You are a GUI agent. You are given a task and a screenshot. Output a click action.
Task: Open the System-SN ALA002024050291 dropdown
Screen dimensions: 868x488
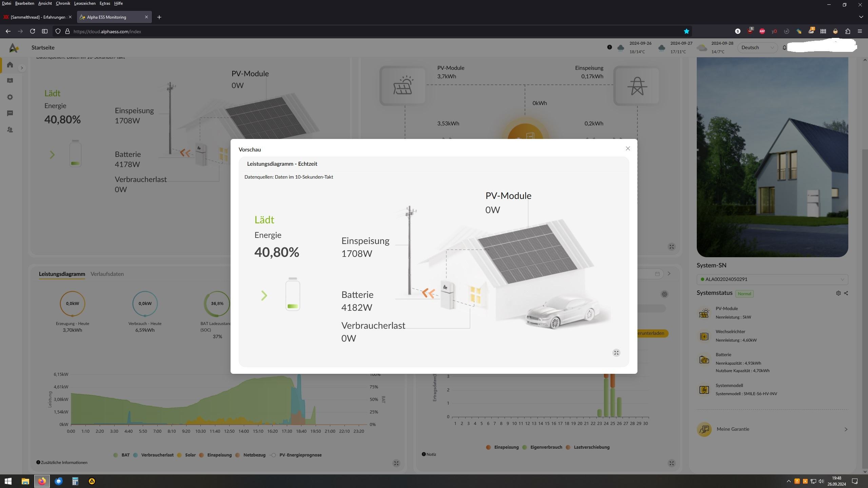pyautogui.click(x=772, y=279)
